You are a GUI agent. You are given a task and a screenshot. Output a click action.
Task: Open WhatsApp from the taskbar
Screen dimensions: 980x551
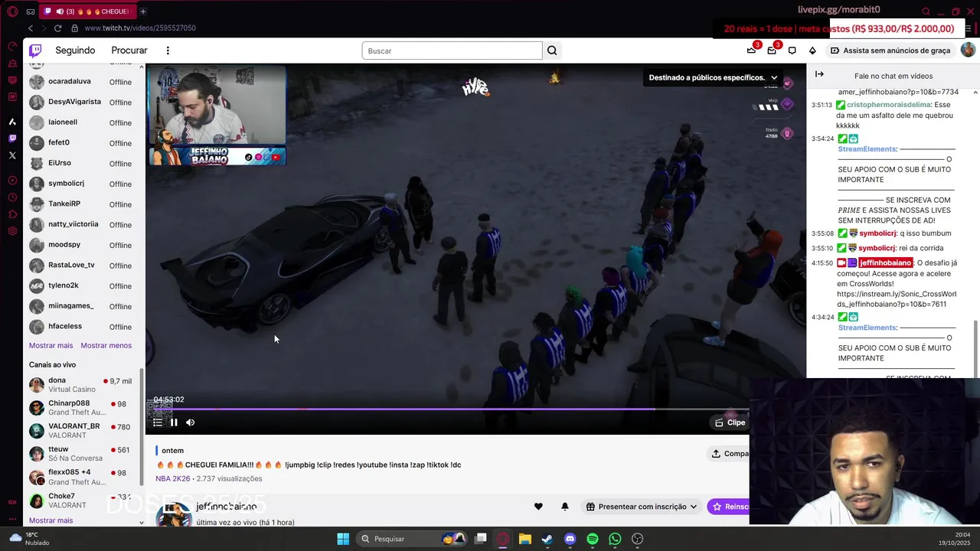click(x=615, y=539)
